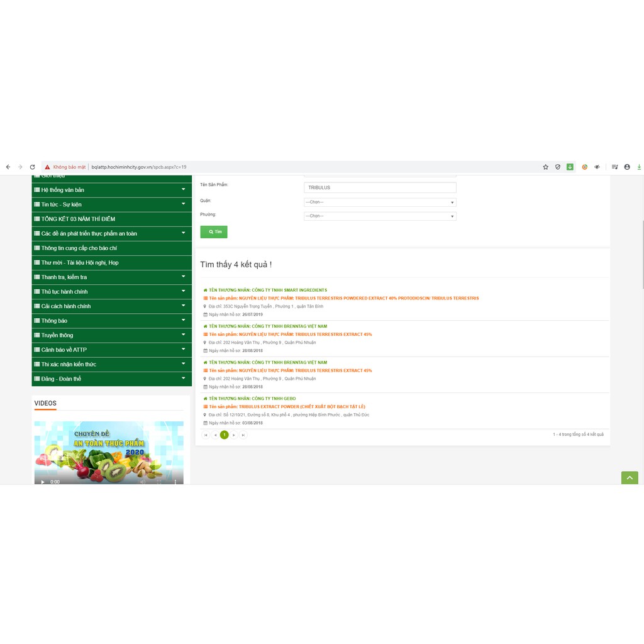Expand the Tin tức - Sự kiện menu
The image size is (644, 644).
(x=111, y=204)
